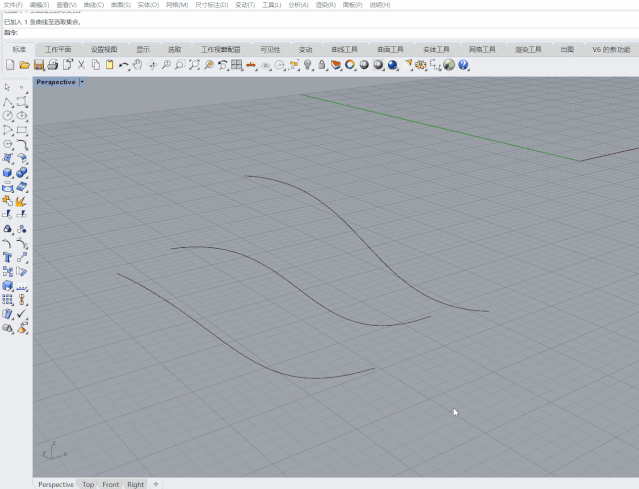Switch to the 曲线工具 toolbar tab
This screenshot has width=639, height=489.
pos(344,49)
